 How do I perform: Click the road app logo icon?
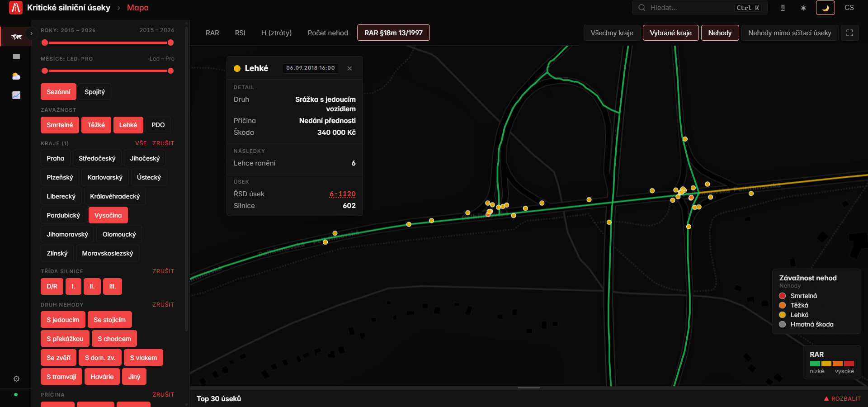16,8
